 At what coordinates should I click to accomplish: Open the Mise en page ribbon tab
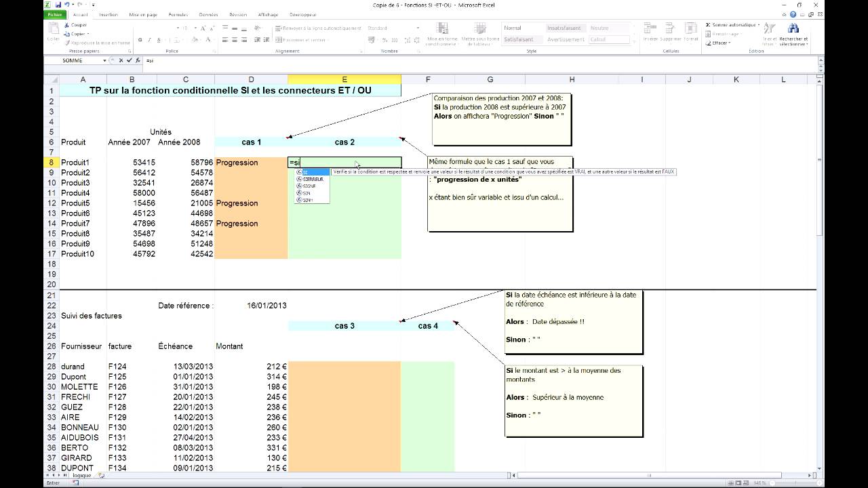(x=143, y=14)
